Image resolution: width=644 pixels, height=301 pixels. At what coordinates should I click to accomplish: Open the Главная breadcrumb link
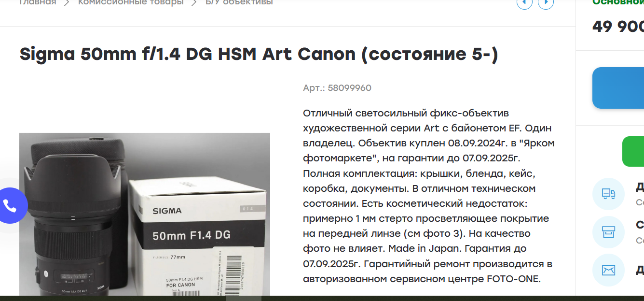pyautogui.click(x=38, y=2)
